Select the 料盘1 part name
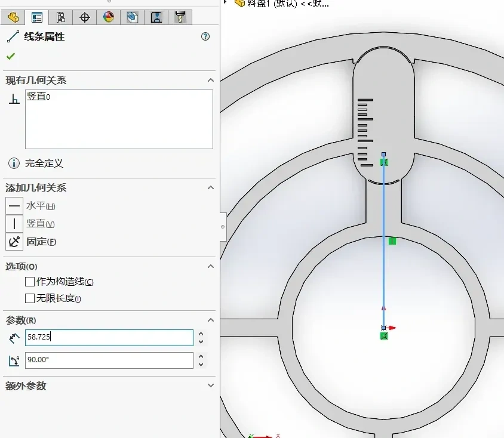504x438 pixels. click(x=288, y=4)
